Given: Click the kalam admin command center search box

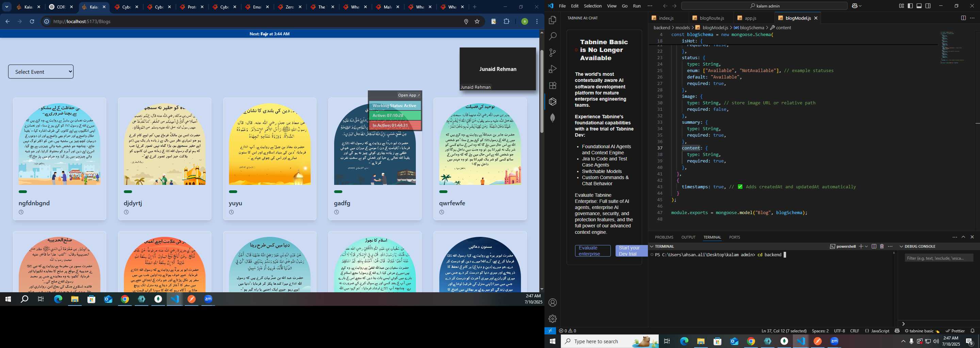Looking at the screenshot, I should [764, 6].
